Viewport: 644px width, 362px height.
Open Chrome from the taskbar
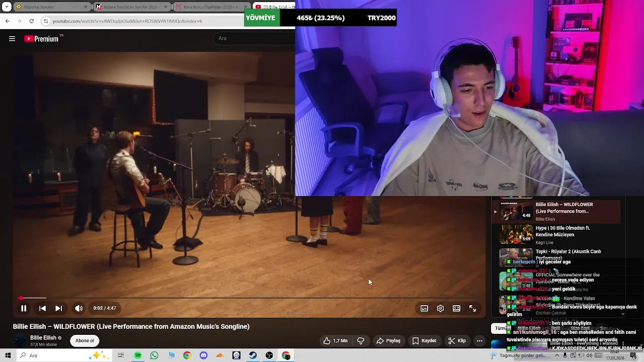click(187, 355)
